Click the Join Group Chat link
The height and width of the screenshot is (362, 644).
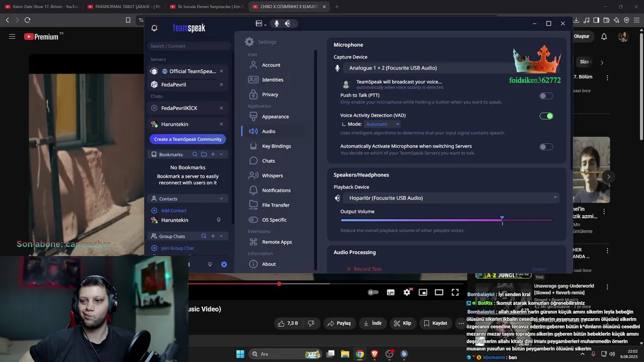click(177, 248)
